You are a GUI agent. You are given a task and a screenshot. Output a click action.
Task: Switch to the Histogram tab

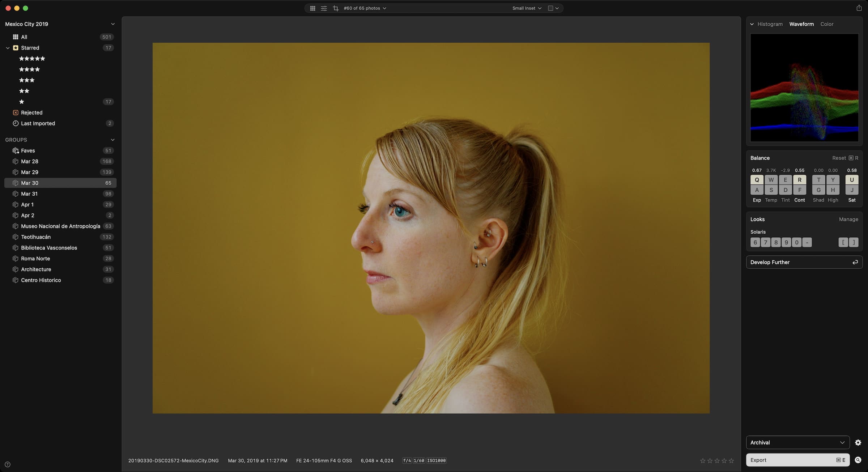770,24
